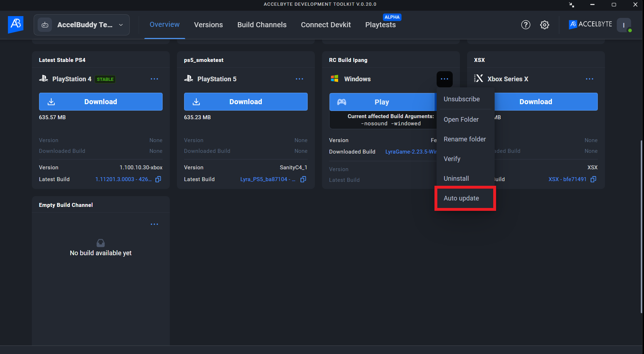Open the XSX - bfe71491 build link
This screenshot has width=644, height=354.
567,179
